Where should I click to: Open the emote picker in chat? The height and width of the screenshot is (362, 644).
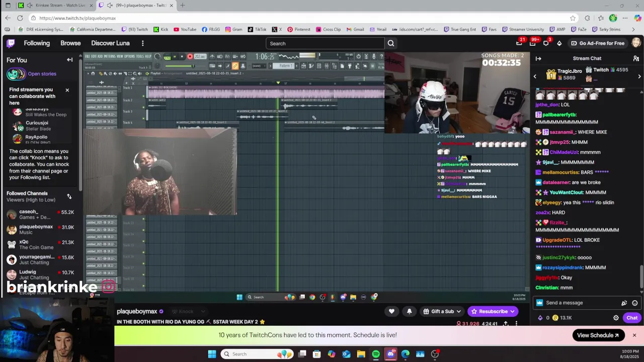coord(635,303)
